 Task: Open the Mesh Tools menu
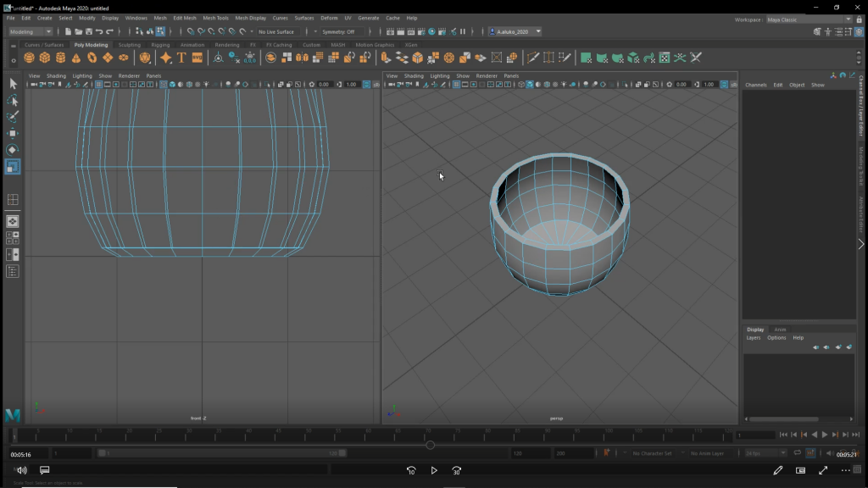[x=215, y=18]
